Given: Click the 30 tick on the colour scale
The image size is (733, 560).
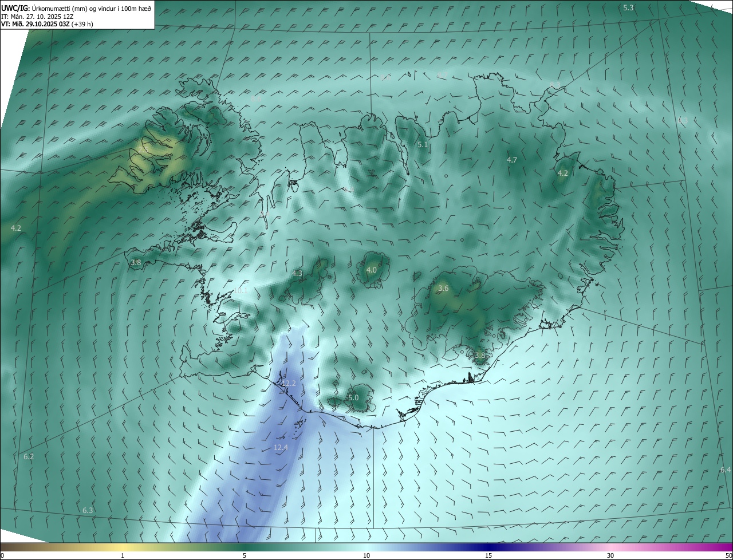Looking at the screenshot, I should click(610, 555).
